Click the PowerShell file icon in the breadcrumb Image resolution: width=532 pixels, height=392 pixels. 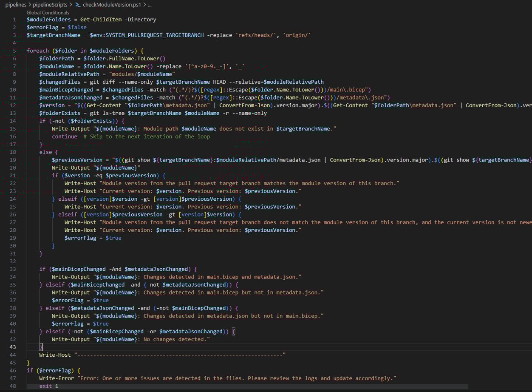tap(78, 5)
